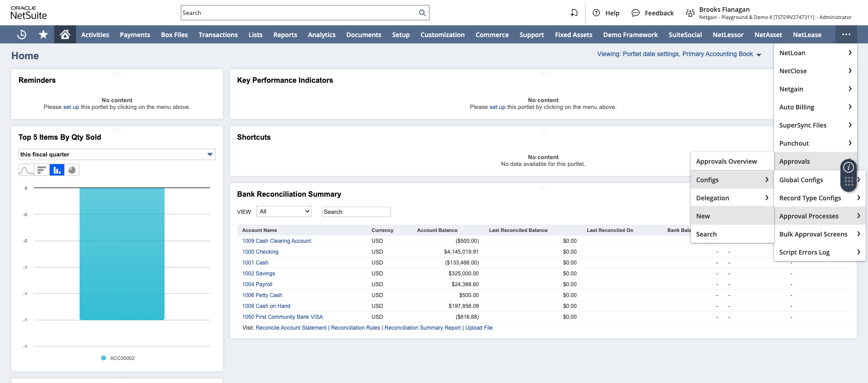Click the Feedback speech bubble icon
Screen dimensions: 868x383
635,13
